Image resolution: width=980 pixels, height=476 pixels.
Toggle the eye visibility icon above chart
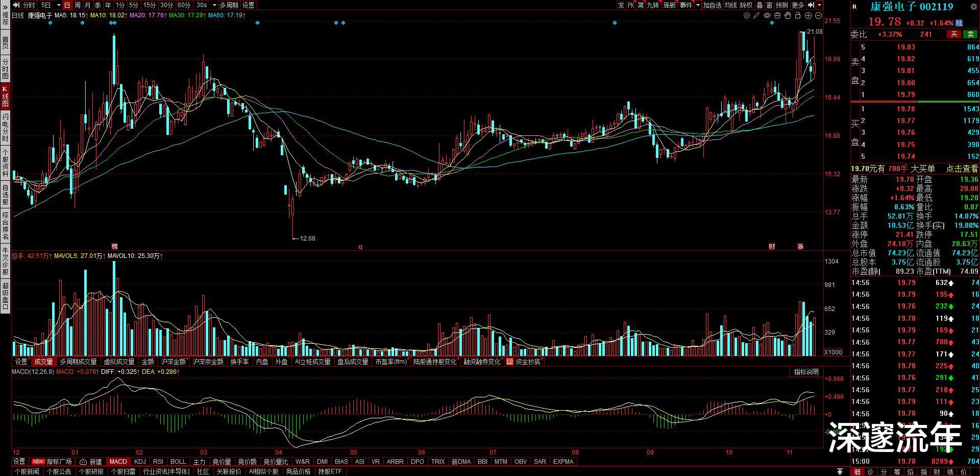click(x=767, y=16)
